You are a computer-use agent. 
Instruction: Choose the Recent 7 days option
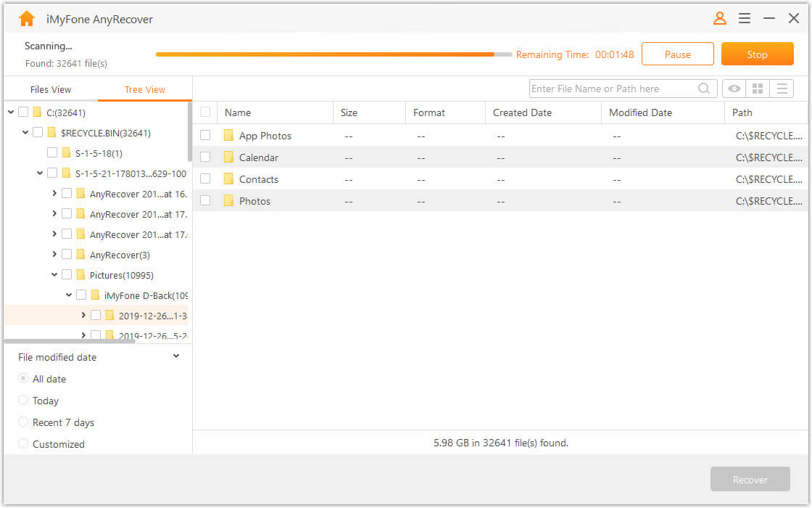pos(22,422)
